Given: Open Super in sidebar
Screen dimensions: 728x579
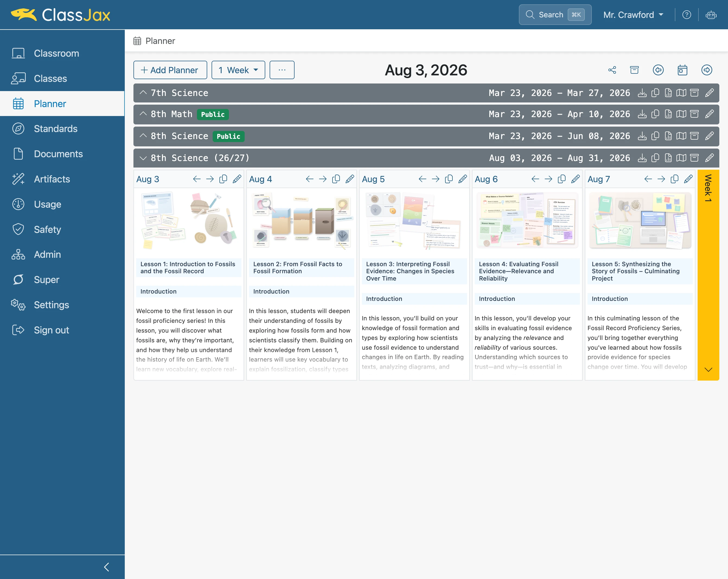Looking at the screenshot, I should 62,280.
